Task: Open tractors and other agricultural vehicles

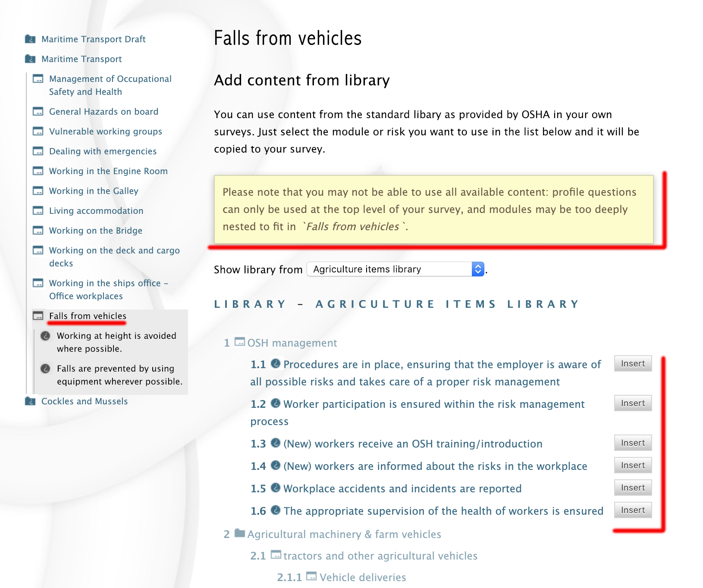Action: pos(380,556)
